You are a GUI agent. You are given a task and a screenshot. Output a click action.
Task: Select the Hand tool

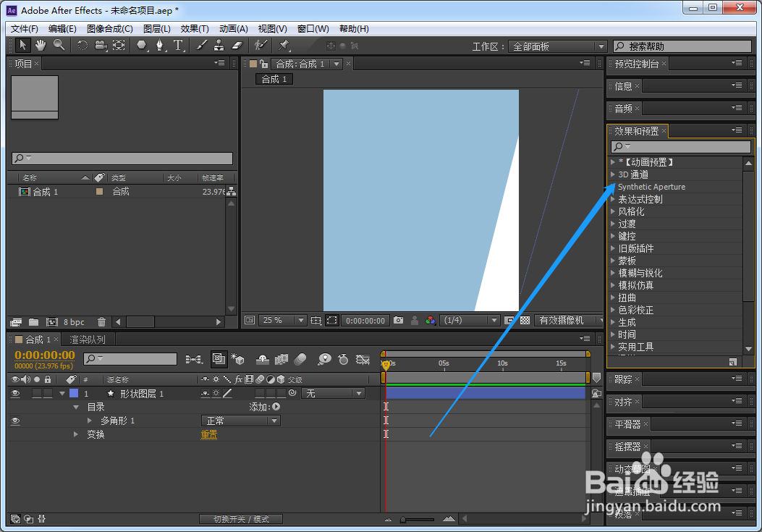41,46
